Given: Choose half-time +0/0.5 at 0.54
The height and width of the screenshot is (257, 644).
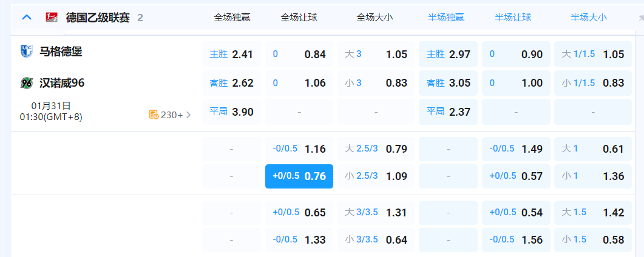Looking at the screenshot, I should point(516,213).
